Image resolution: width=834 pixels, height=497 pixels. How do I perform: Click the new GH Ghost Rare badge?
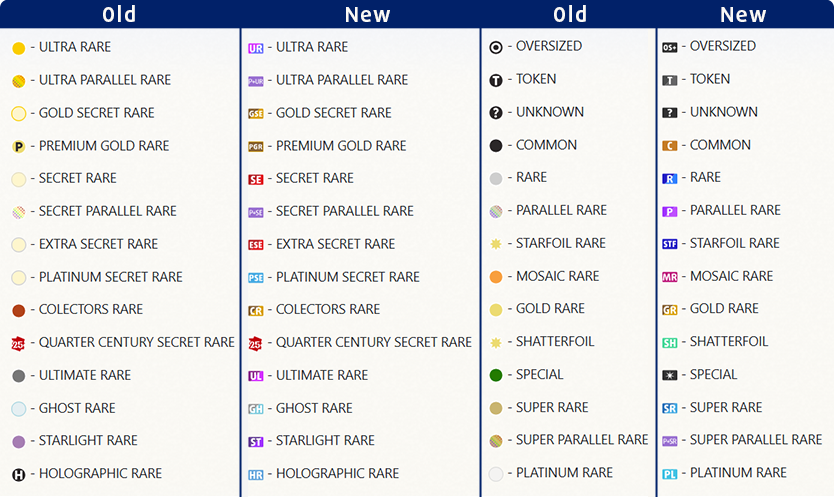[x=256, y=409]
